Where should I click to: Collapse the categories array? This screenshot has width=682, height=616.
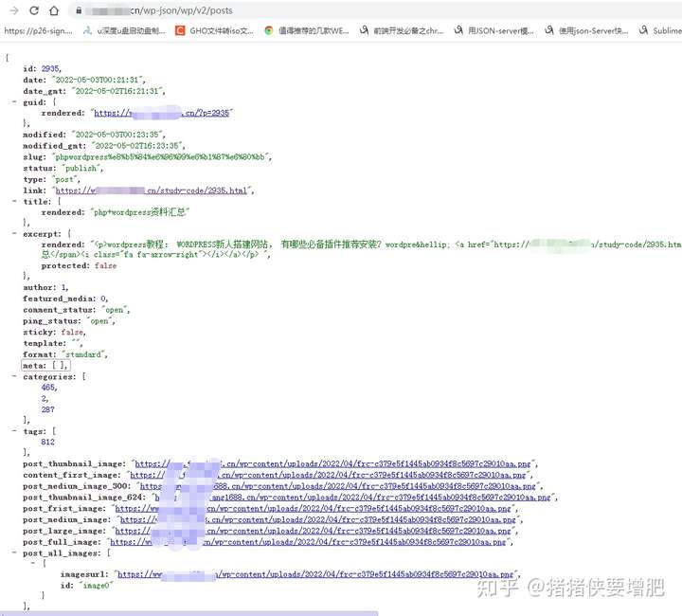coord(14,376)
